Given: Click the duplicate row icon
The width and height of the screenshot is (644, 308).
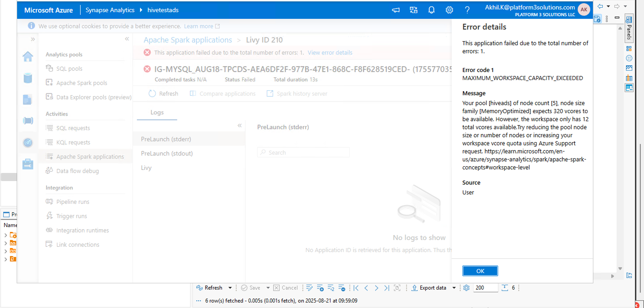Looking at the screenshot, I should 331,288.
